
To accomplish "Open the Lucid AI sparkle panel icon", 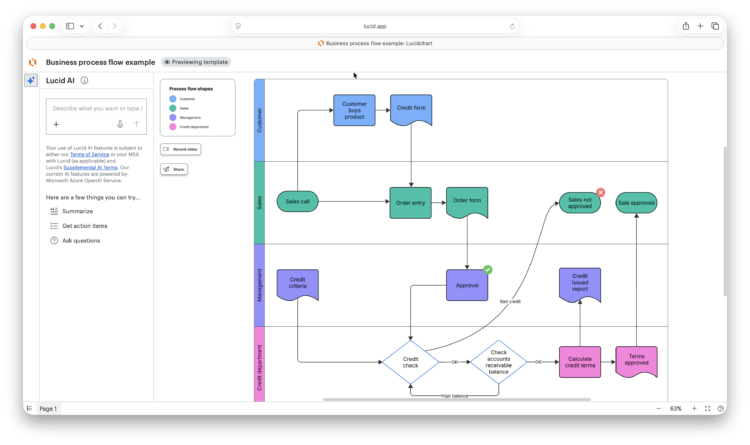I will tap(31, 80).
